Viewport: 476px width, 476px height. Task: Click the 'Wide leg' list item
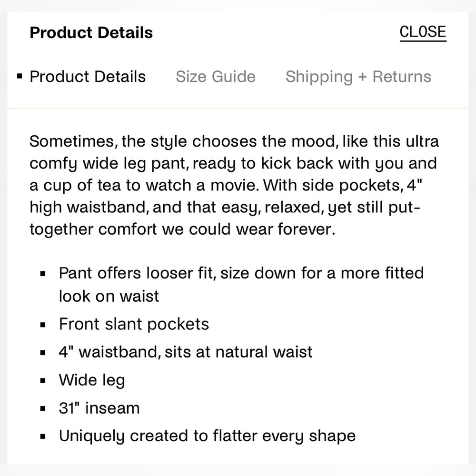coord(92,380)
